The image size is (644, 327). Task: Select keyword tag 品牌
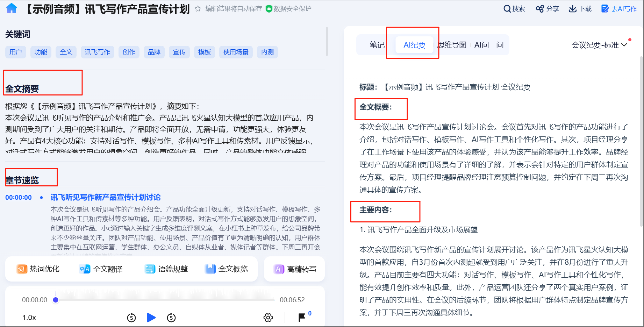click(154, 52)
